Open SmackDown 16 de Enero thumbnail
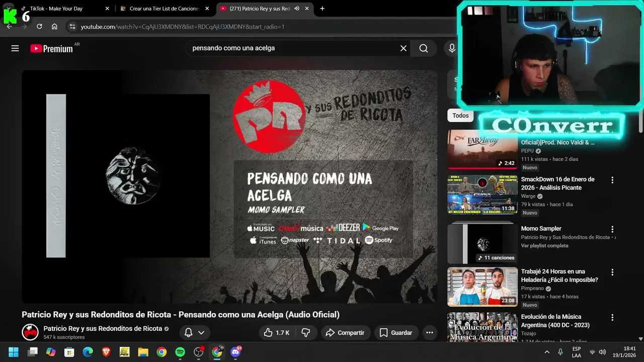 click(x=482, y=195)
